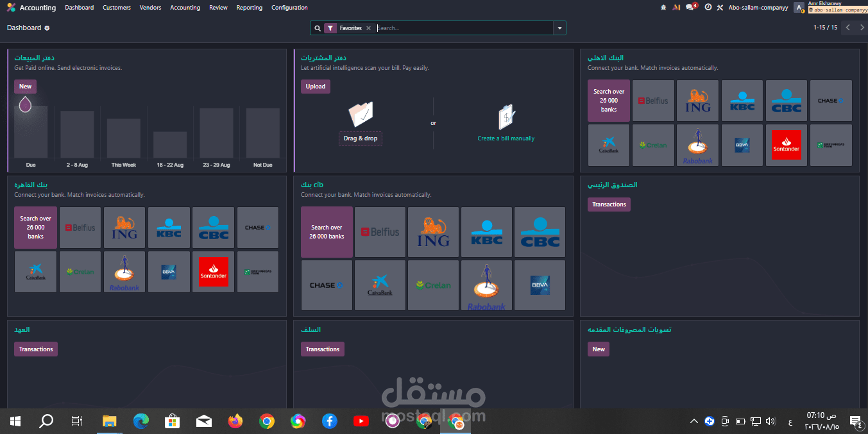Open the Odoo apps home menu icon
This screenshot has width=868, height=434.
point(12,8)
